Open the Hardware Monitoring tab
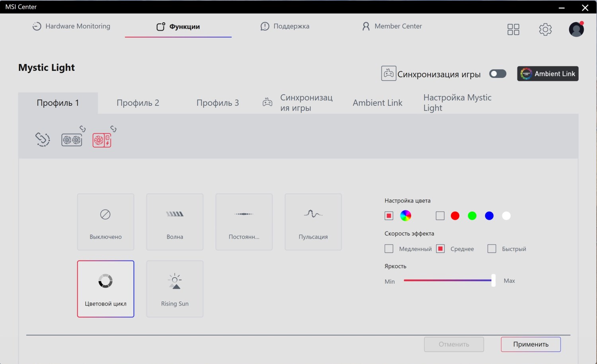The height and width of the screenshot is (364, 597). 72,26
